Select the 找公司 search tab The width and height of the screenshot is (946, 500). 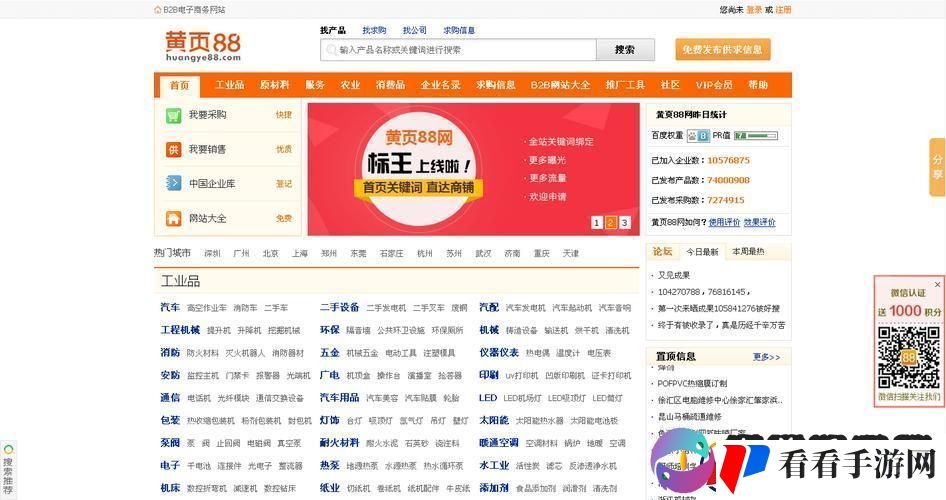click(x=414, y=30)
